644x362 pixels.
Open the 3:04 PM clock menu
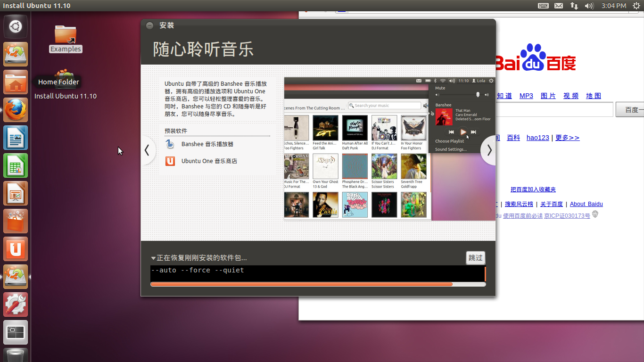(614, 6)
